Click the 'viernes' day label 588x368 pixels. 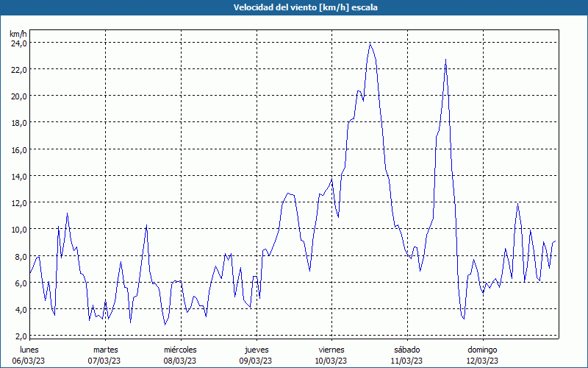click(x=331, y=350)
